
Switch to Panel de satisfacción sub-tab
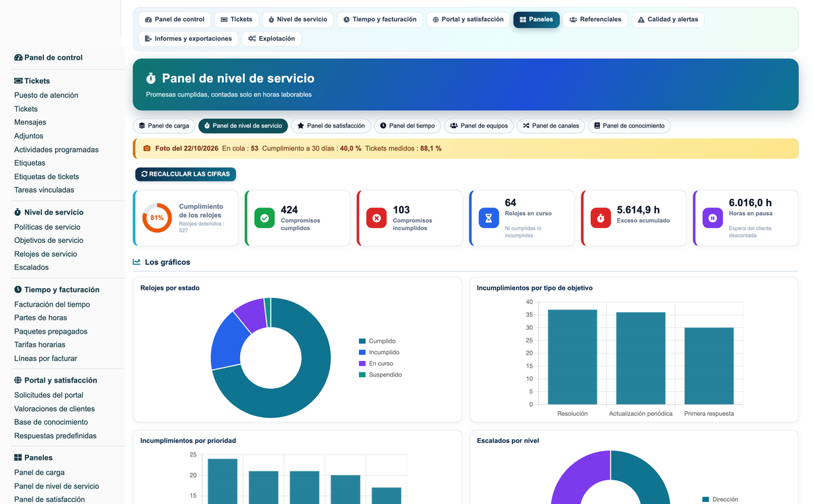(x=331, y=125)
